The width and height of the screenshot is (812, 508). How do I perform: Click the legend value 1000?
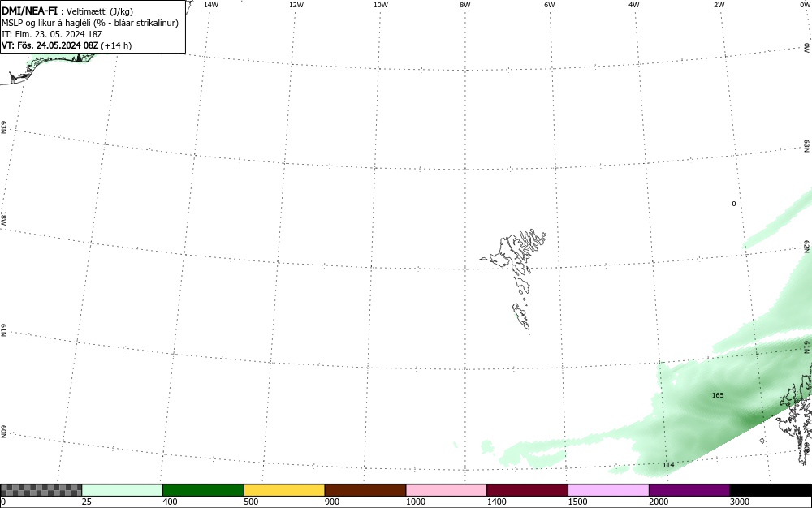click(416, 502)
